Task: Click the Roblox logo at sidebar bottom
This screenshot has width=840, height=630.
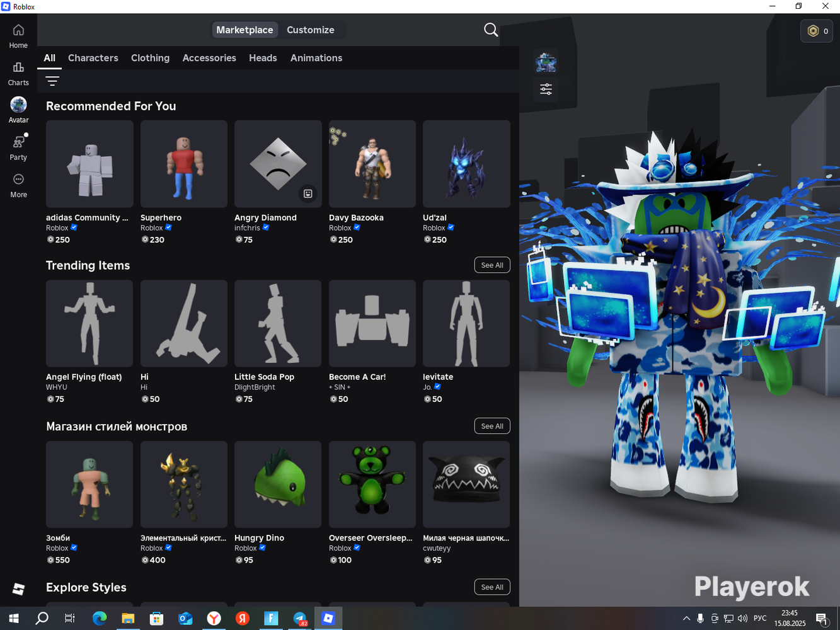Action: click(18, 588)
